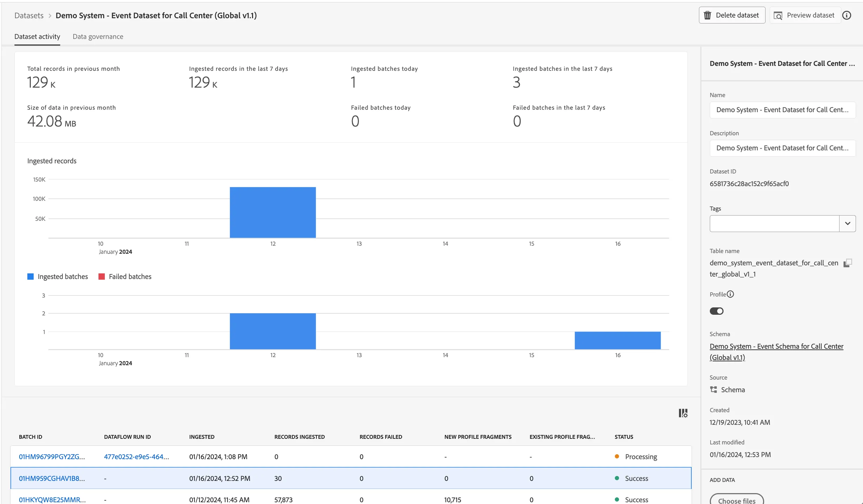Click into the Tags input field
This screenshot has height=504, width=863.
coord(774,224)
